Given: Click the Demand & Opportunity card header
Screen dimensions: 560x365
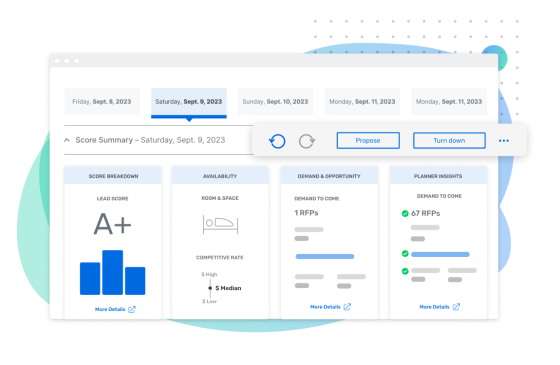Looking at the screenshot, I should point(329,176).
